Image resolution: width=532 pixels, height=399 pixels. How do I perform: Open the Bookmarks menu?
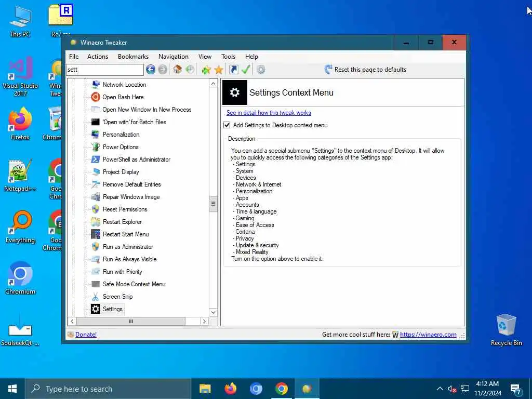pyautogui.click(x=133, y=57)
